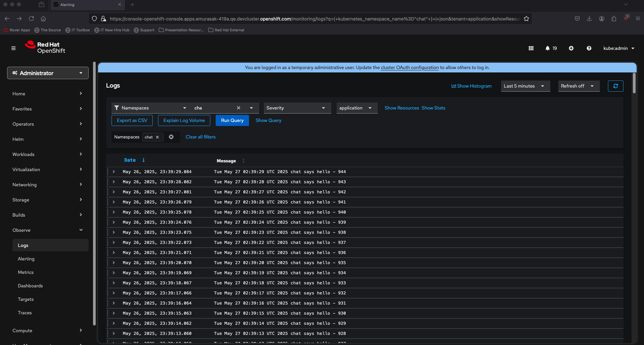Image resolution: width=644 pixels, height=345 pixels.
Task: Open Alerting in the Observe menu
Action: (26, 259)
